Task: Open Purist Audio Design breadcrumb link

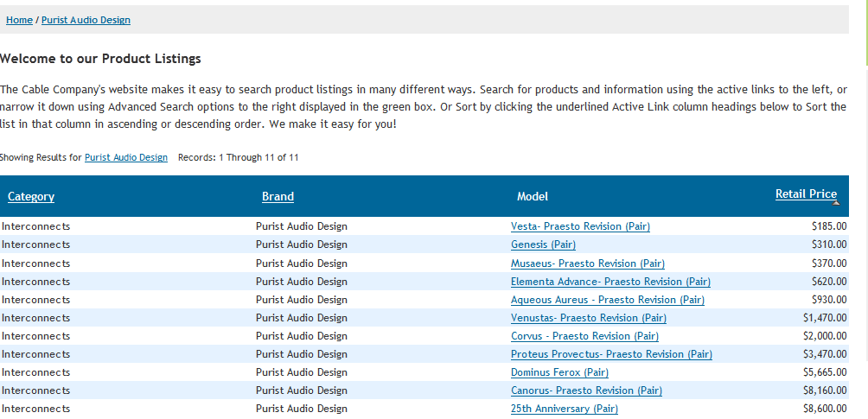Action: tap(86, 20)
